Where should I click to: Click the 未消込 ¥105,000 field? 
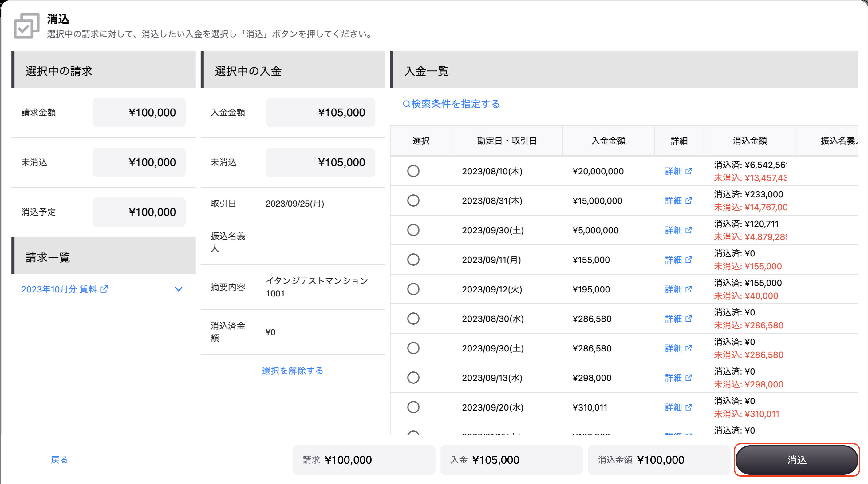point(321,162)
